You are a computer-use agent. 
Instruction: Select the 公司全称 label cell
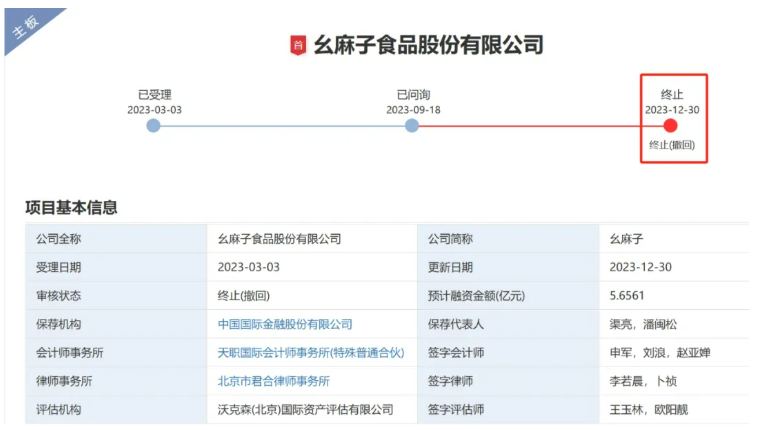pos(116,239)
